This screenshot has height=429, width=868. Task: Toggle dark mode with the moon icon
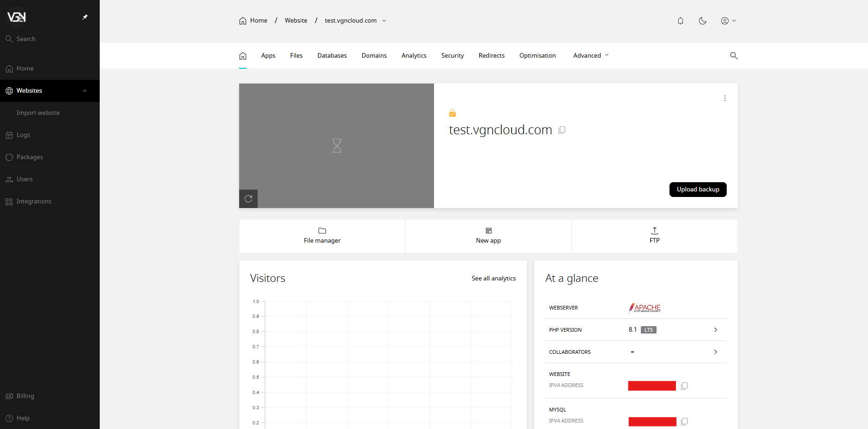702,21
